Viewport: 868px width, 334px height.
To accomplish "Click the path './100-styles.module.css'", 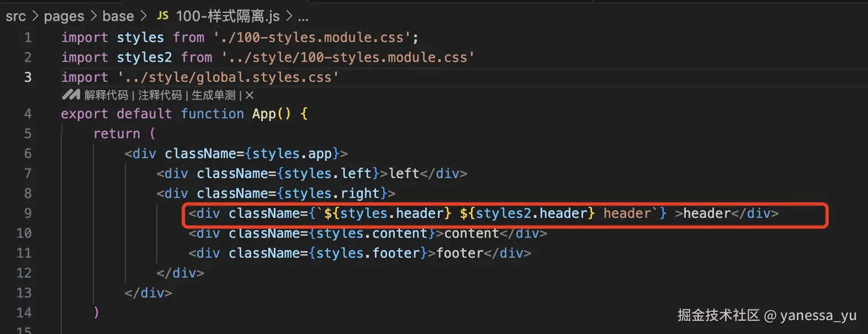I will point(312,38).
